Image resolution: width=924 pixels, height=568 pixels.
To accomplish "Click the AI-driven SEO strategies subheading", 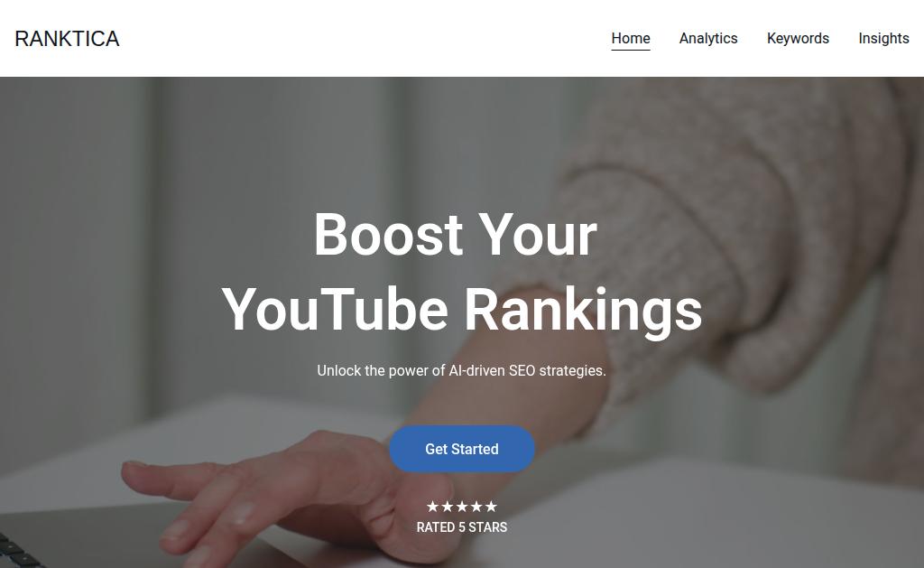I will tap(461, 370).
